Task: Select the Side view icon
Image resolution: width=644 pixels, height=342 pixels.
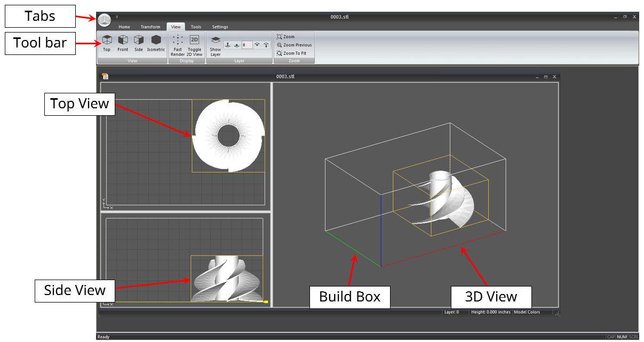Action: 139,42
